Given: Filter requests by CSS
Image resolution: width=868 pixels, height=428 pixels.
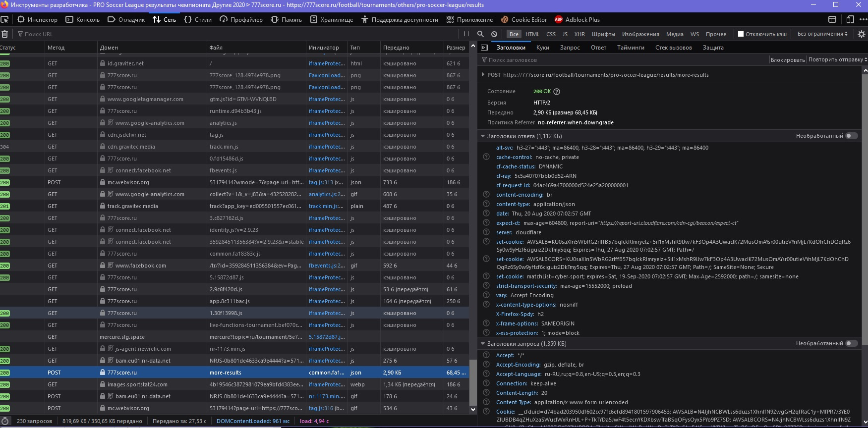Looking at the screenshot, I should [x=551, y=34].
